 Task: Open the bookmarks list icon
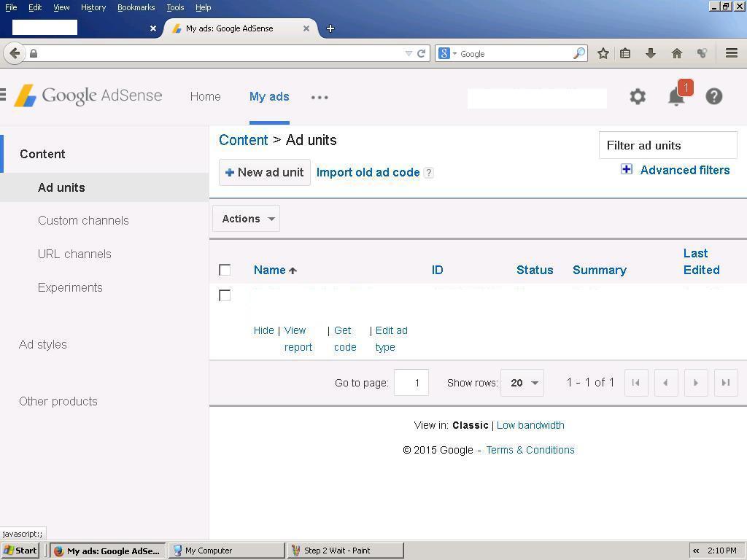click(625, 53)
